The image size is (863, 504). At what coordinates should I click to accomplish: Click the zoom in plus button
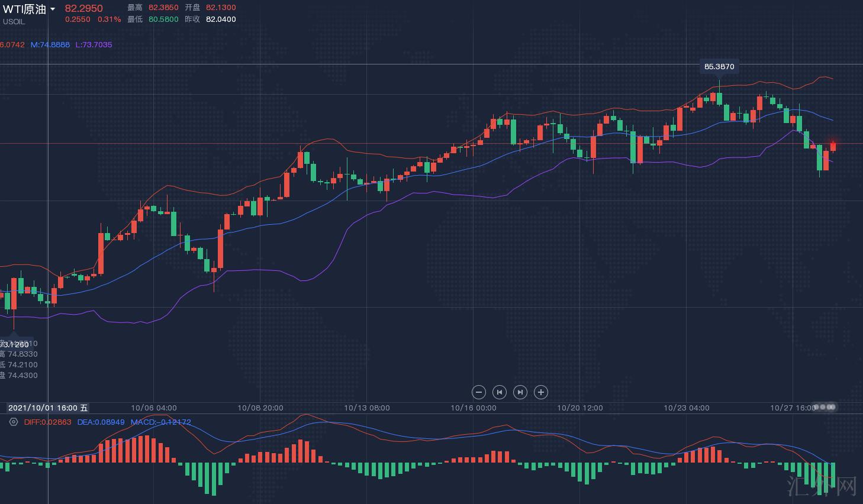click(x=541, y=392)
